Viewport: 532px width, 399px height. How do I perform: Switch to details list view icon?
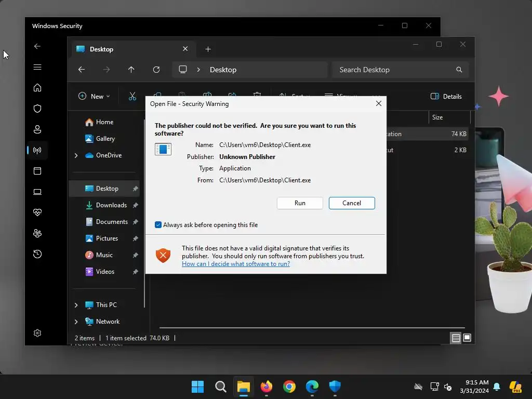coord(456,338)
